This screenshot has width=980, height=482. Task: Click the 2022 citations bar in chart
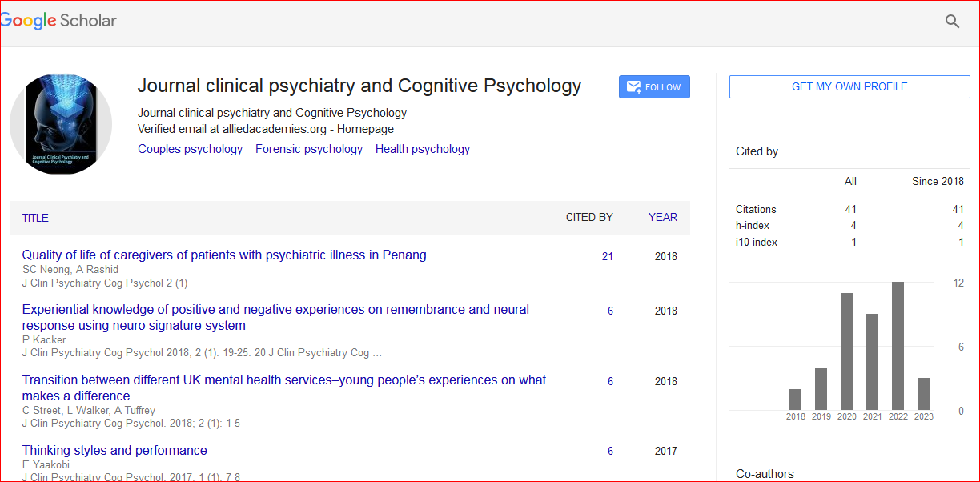click(x=898, y=346)
